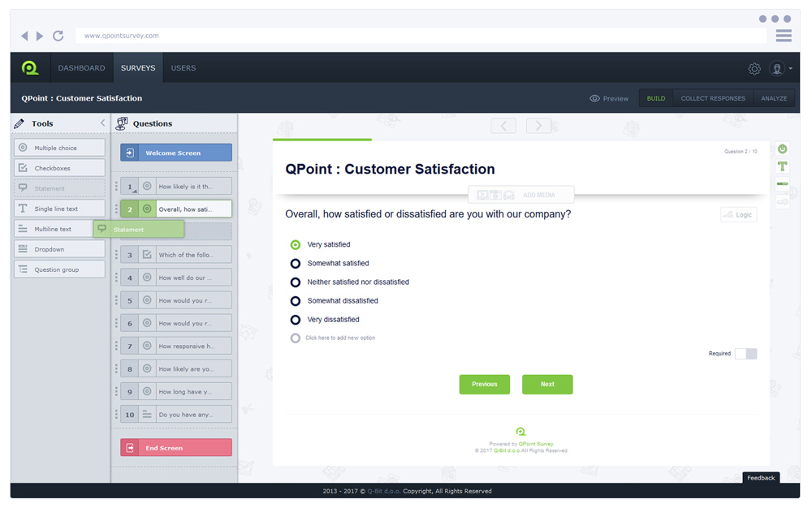
Task: Switch to the Dashboard tab
Action: [81, 68]
